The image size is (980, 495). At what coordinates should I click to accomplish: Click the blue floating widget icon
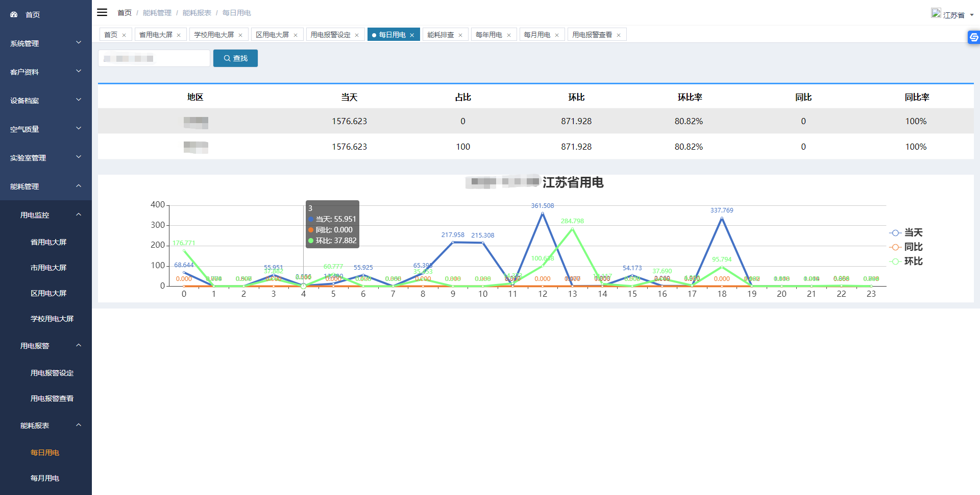[x=973, y=37]
